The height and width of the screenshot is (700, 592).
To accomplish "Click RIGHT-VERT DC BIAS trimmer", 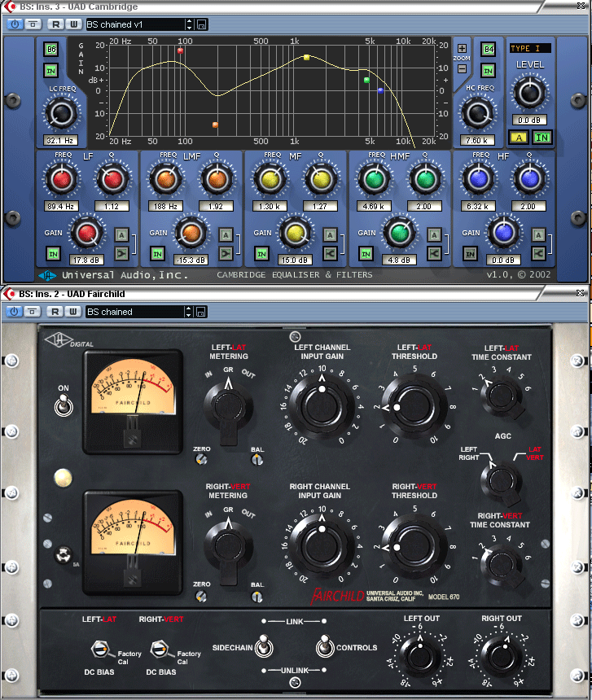I will coord(160,649).
